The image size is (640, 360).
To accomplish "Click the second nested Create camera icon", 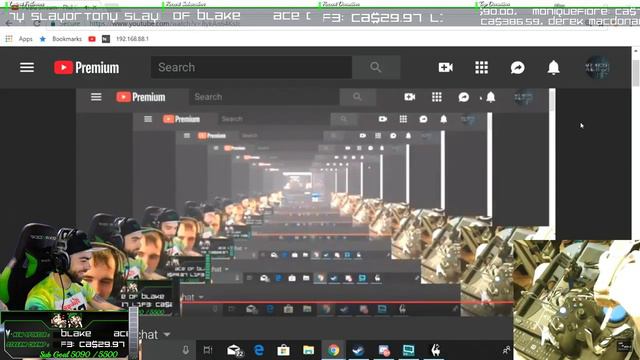I will [409, 97].
